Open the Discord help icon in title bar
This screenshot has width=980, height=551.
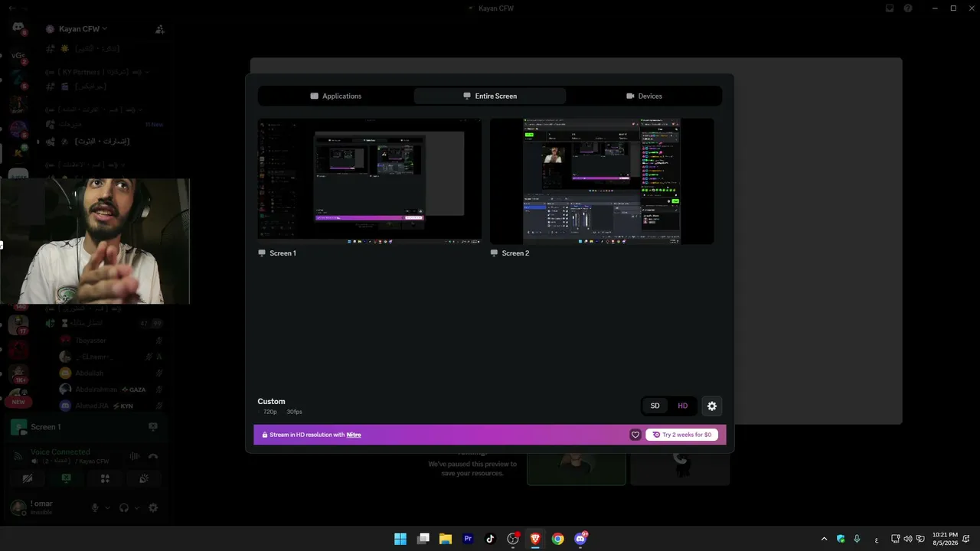tap(908, 8)
